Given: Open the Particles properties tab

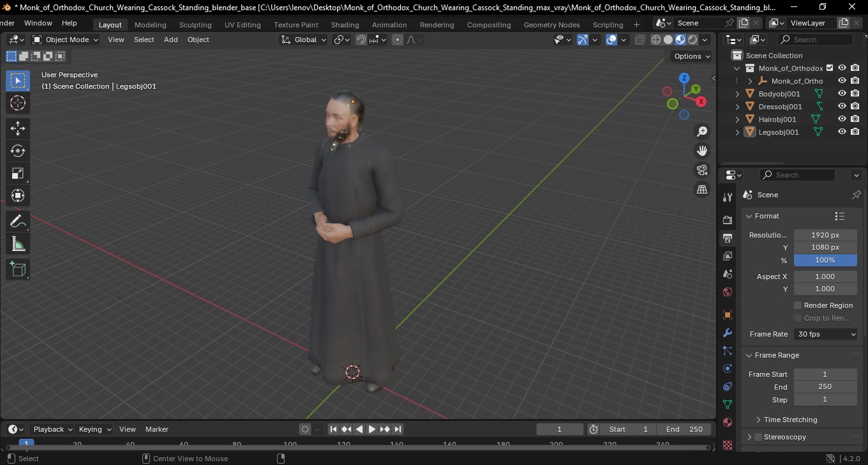Looking at the screenshot, I should click(x=728, y=351).
